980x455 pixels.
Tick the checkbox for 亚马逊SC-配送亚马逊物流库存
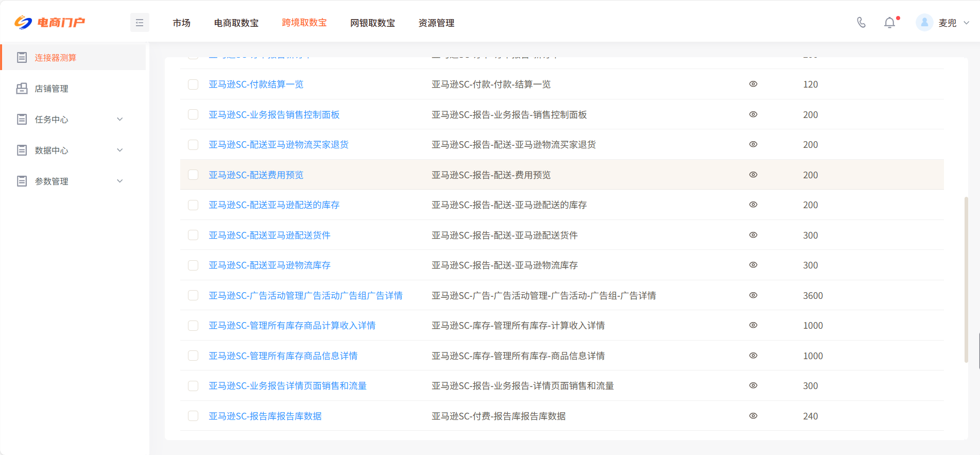tap(193, 265)
